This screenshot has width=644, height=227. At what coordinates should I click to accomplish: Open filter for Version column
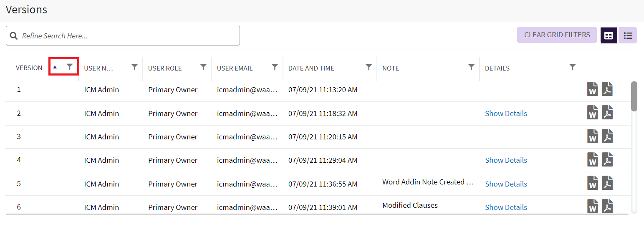tap(70, 67)
